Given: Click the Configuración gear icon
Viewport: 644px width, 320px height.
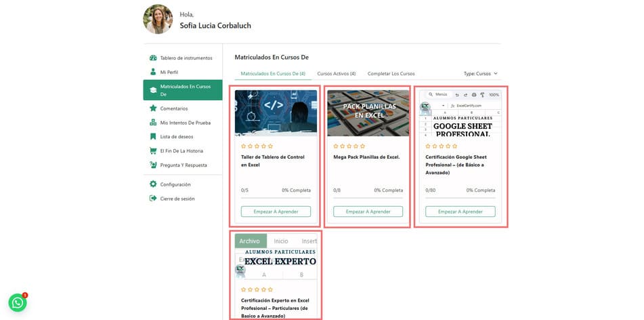Looking at the screenshot, I should pyautogui.click(x=153, y=184).
